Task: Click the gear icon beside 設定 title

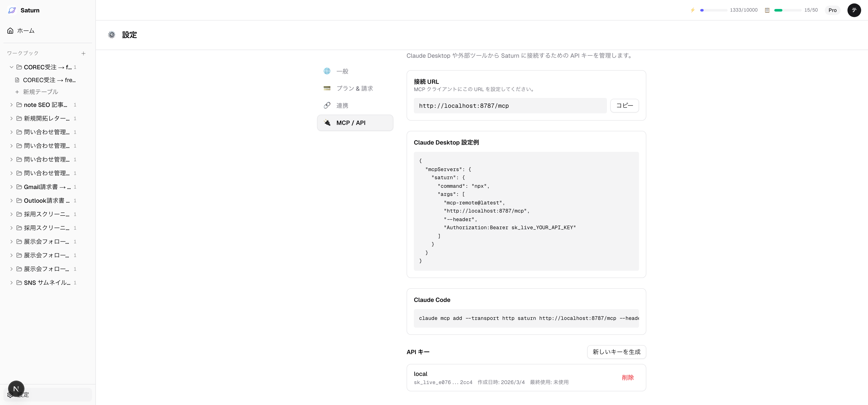Action: pos(111,35)
